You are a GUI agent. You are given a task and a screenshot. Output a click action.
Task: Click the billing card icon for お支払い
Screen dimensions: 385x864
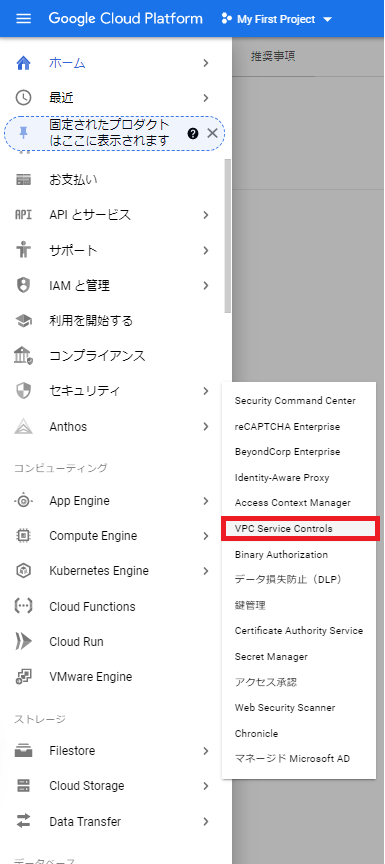click(x=23, y=180)
